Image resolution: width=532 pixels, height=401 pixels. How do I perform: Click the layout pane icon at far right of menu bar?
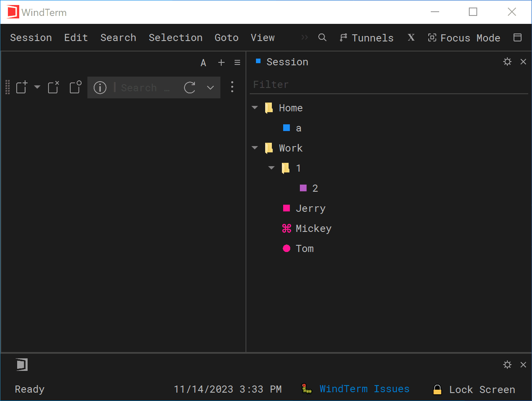(517, 38)
